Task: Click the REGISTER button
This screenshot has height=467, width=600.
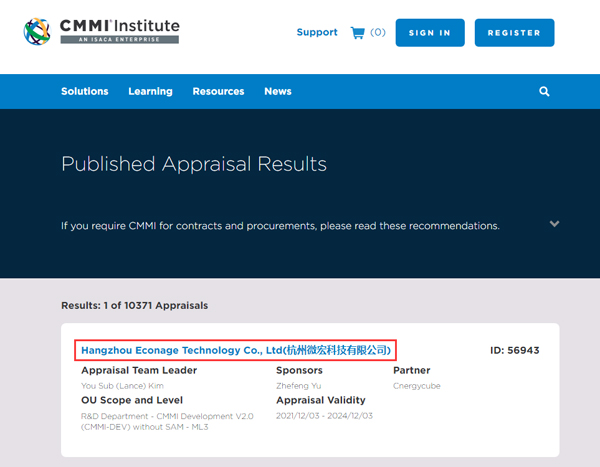Action: point(514,33)
